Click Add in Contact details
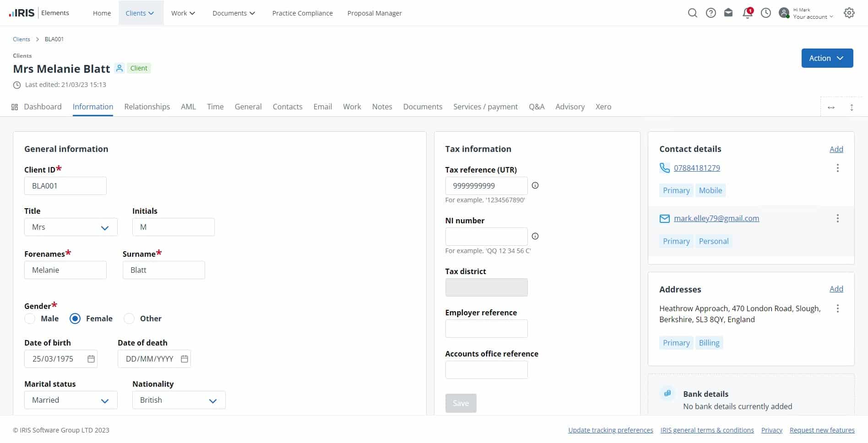 coord(836,149)
